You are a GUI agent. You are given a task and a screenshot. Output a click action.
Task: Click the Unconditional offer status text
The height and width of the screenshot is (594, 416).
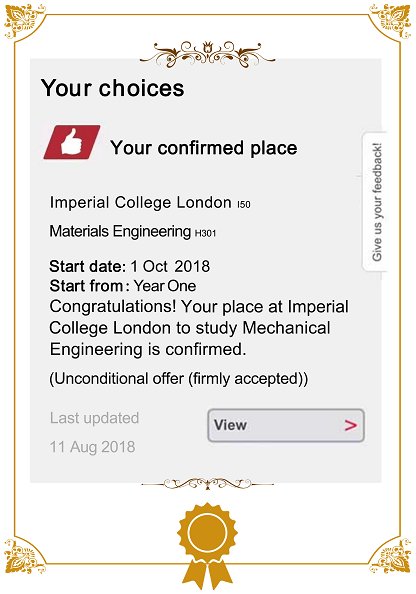179,379
